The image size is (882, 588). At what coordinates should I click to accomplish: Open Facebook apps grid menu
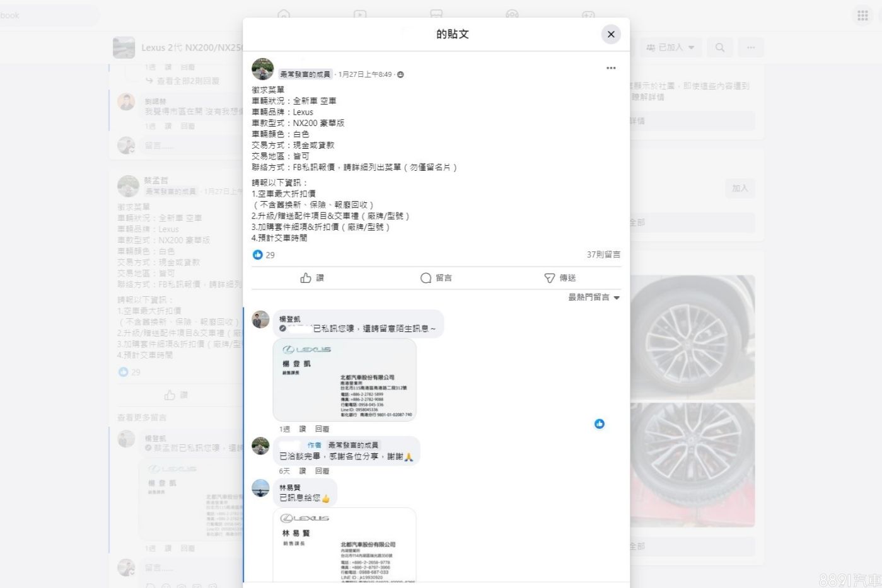tap(862, 16)
